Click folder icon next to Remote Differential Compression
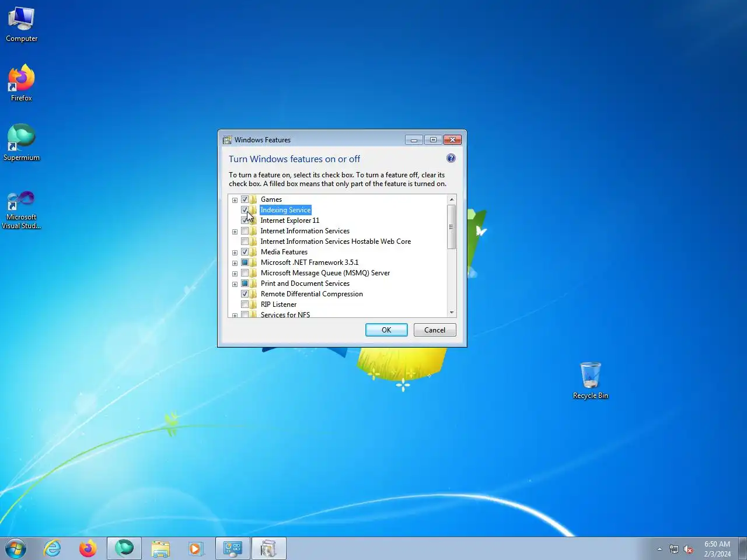Screen dimensions: 747x560 (x=253, y=294)
